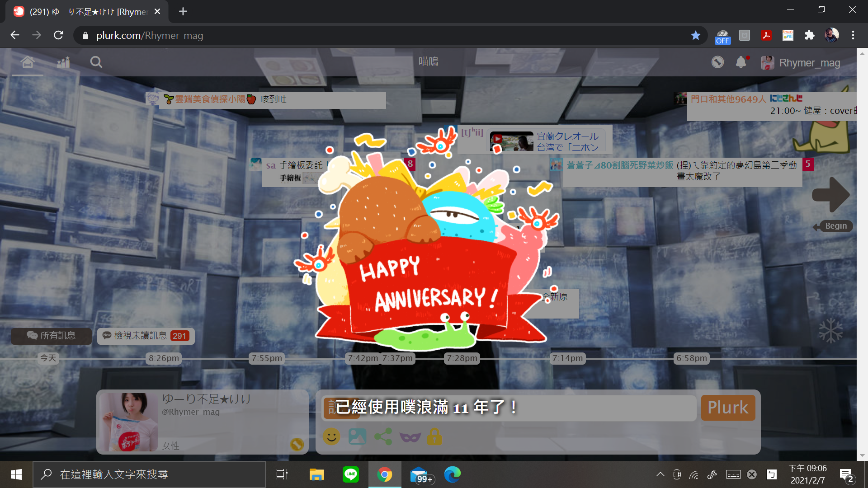Screen dimensions: 868x488
Task: Open the 門口和其他9649人 plurk
Action: tap(772, 106)
